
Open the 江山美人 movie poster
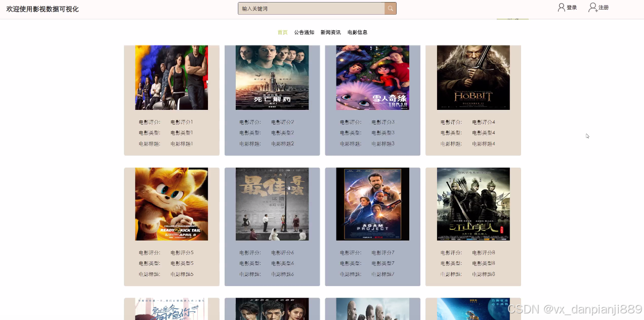(x=474, y=204)
